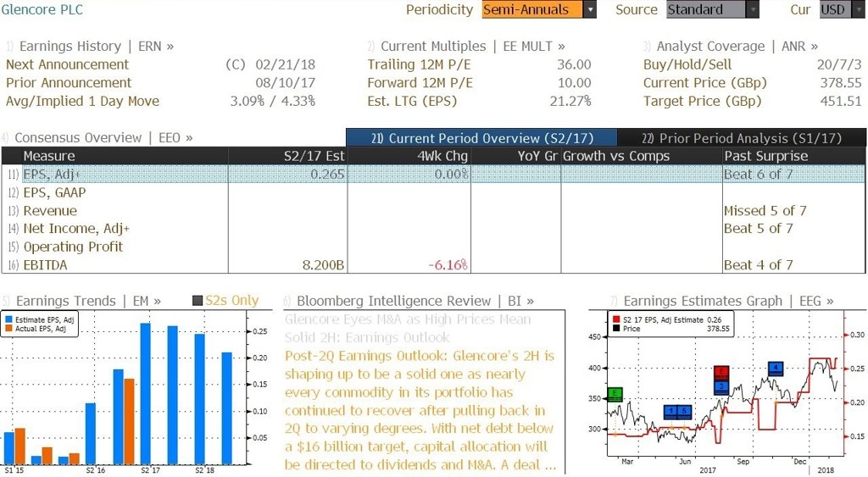Click red S2 17 EPS estimate legend icon
The image size is (868, 477).
click(616, 320)
